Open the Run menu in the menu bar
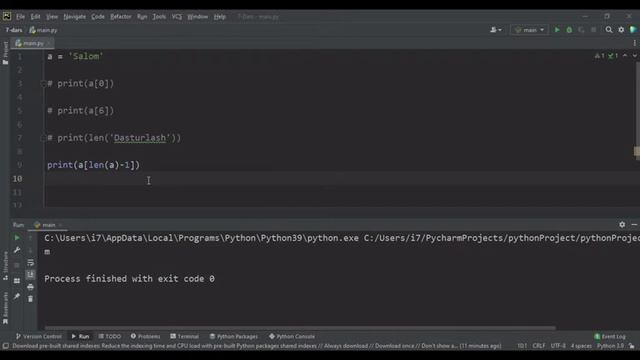640x360 pixels. (142, 17)
